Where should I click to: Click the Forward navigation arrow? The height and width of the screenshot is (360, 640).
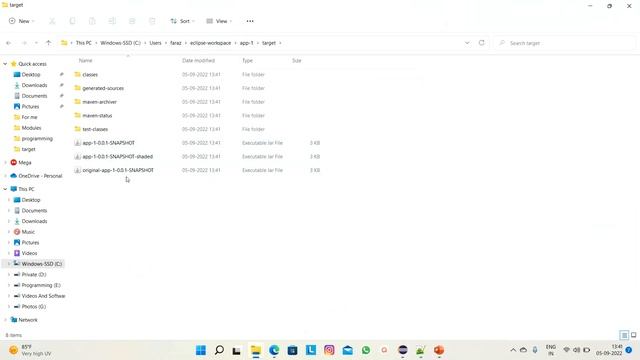click(x=24, y=43)
